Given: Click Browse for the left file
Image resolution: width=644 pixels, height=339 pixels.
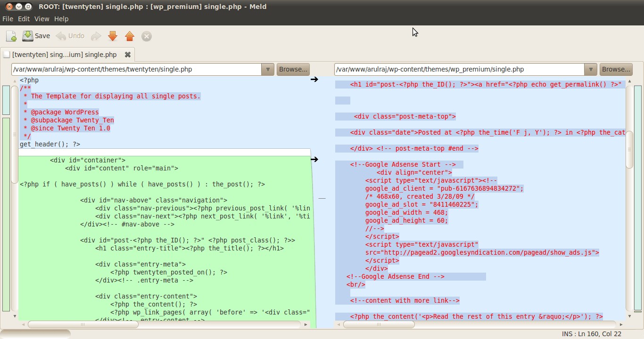Looking at the screenshot, I should point(293,69).
